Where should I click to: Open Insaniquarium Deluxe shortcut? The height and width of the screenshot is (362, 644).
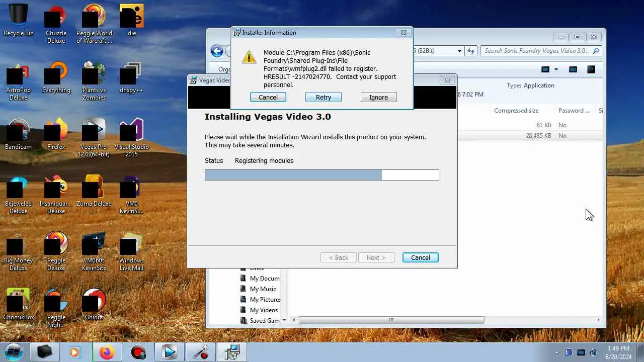pos(56,195)
